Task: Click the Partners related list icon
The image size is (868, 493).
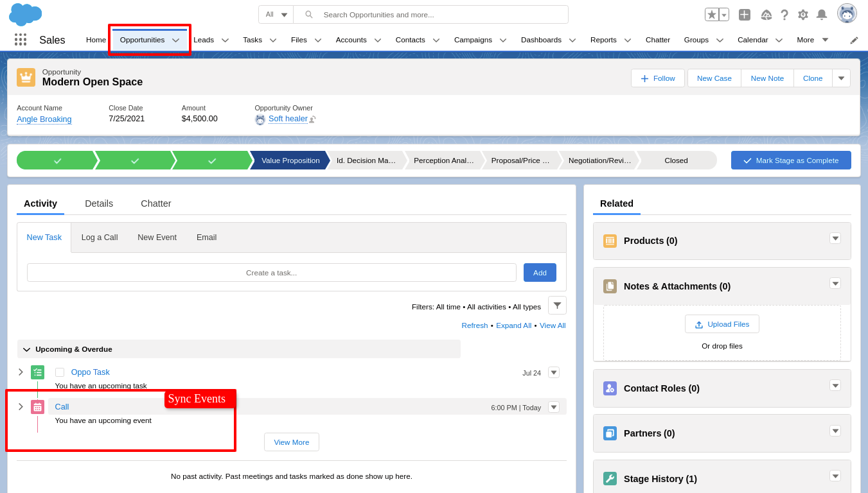Action: (610, 433)
